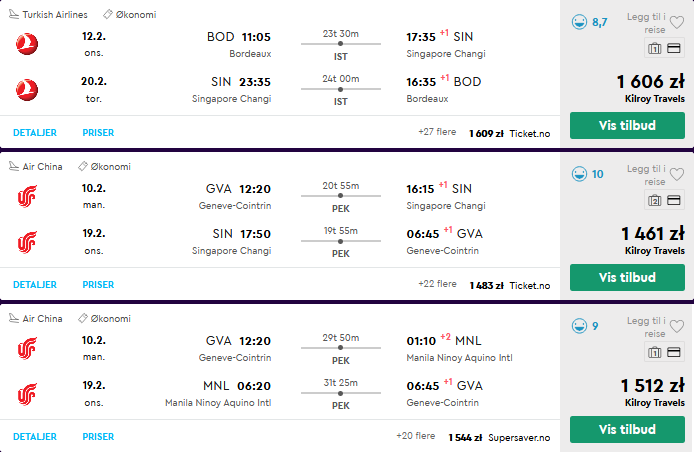
Task: Click the smiley rating icon next to 8,7
Action: [x=579, y=22]
